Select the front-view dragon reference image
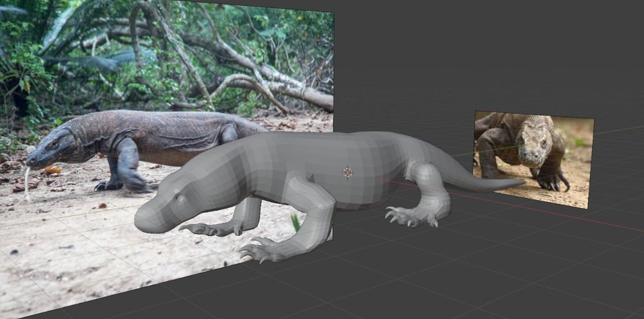 (534, 159)
